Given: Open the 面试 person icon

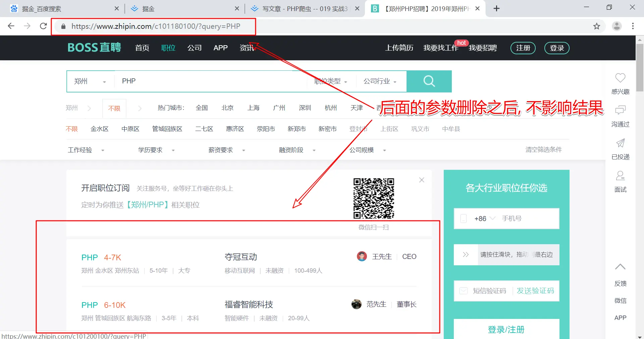Looking at the screenshot, I should pos(620,176).
